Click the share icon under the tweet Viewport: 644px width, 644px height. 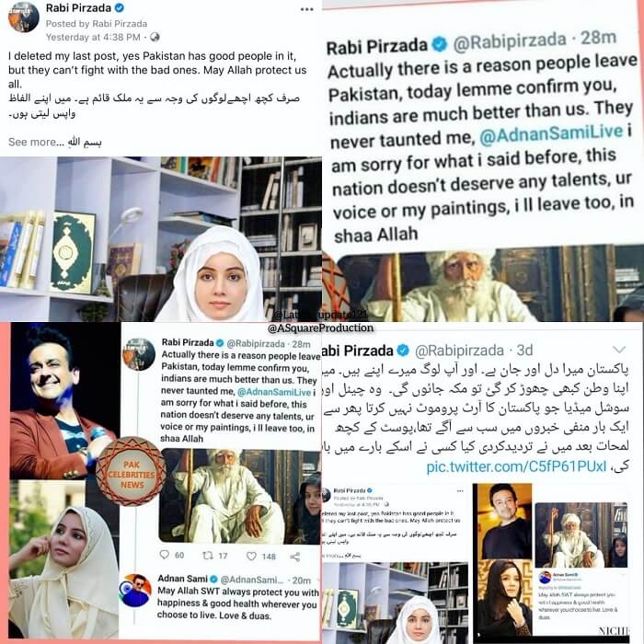[295, 557]
